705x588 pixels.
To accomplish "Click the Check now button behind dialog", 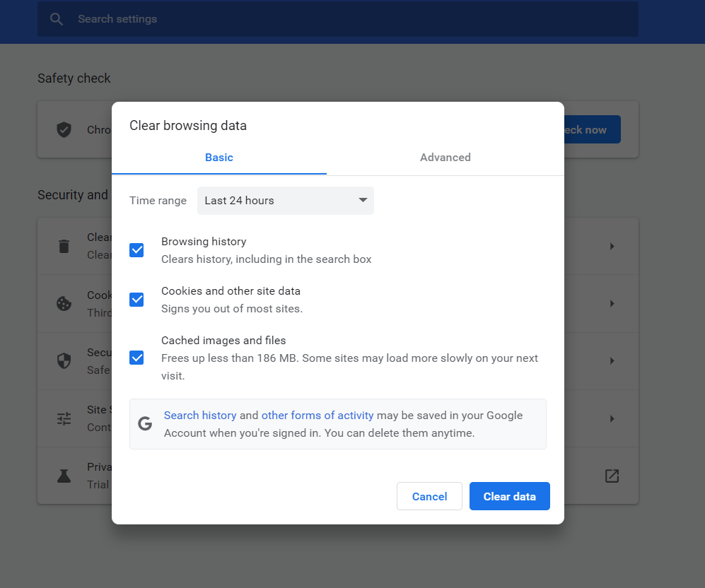I will click(x=592, y=130).
